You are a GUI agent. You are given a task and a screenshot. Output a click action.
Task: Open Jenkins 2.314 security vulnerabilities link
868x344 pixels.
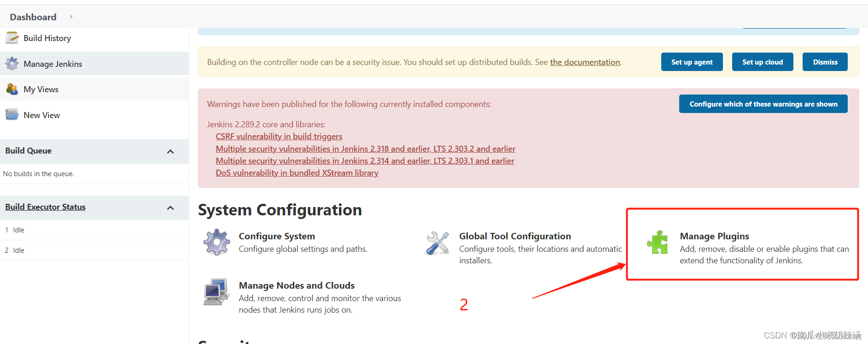[x=365, y=161]
